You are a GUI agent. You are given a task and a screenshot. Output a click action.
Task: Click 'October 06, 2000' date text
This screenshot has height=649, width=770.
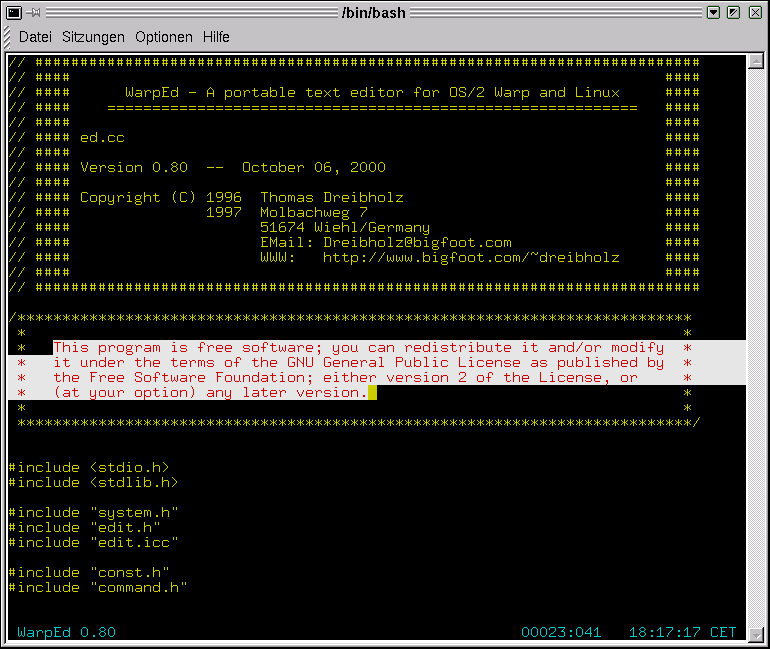[314, 167]
